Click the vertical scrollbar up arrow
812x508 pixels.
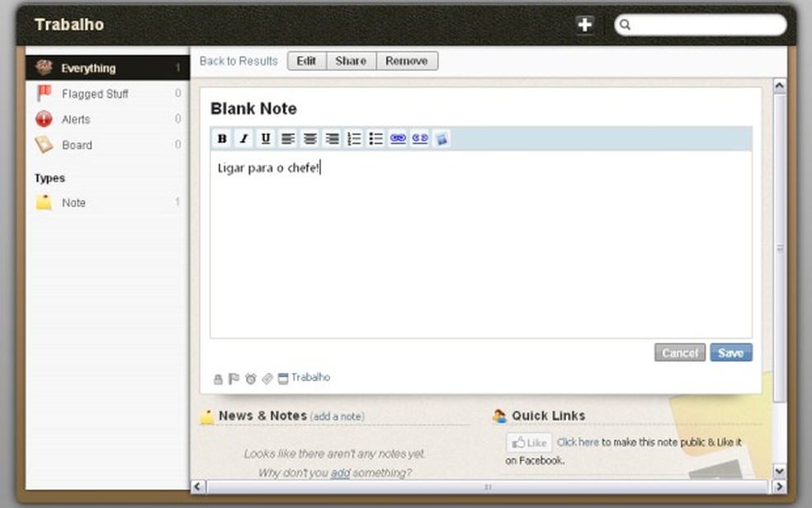(x=779, y=86)
